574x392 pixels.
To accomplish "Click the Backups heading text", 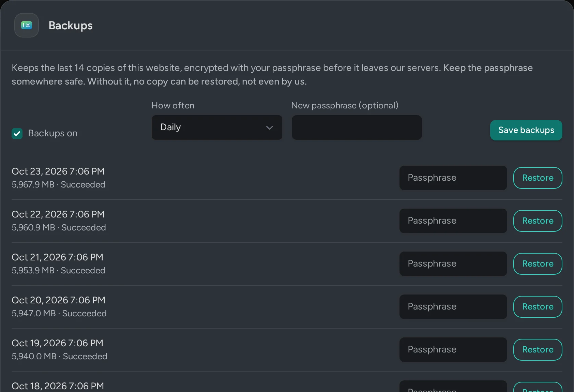I will coord(71,26).
